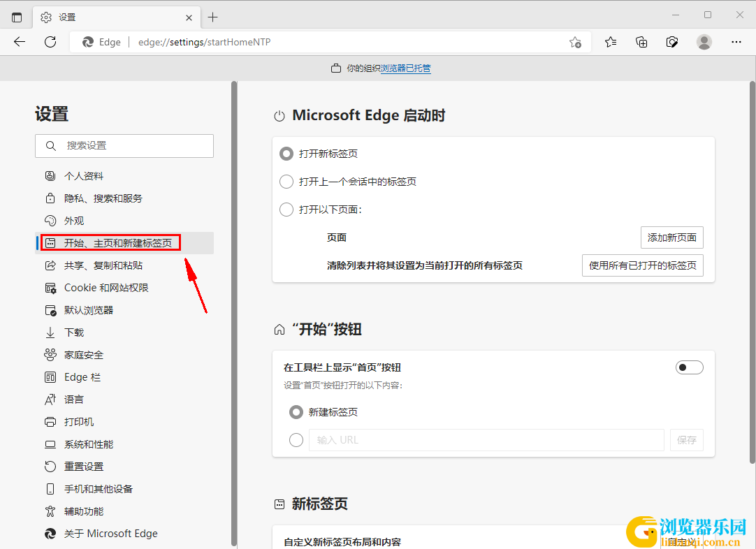The width and height of the screenshot is (756, 549).
Task: Click the 系统和性能 laptop icon
Action: 50,444
